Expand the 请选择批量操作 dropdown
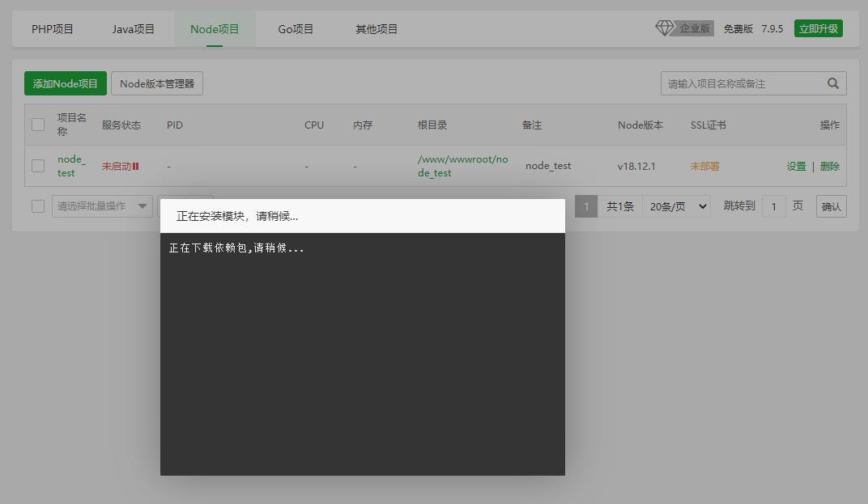 click(102, 205)
